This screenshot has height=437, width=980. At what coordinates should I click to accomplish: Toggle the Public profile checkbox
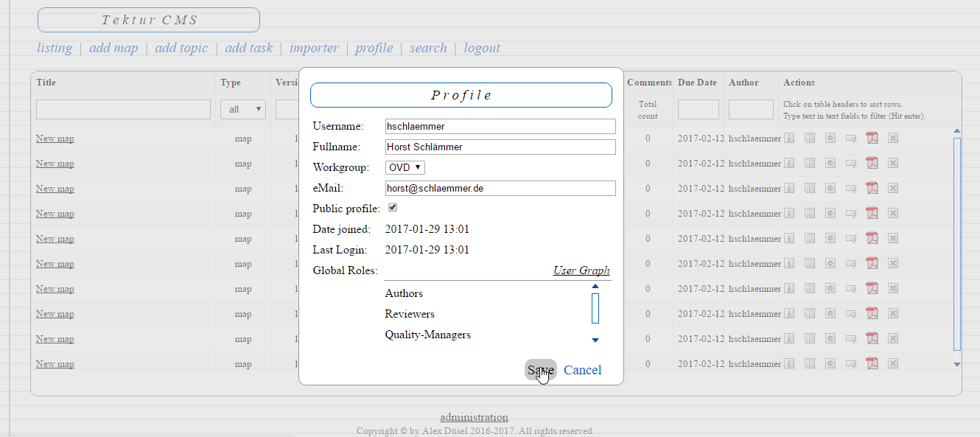393,208
